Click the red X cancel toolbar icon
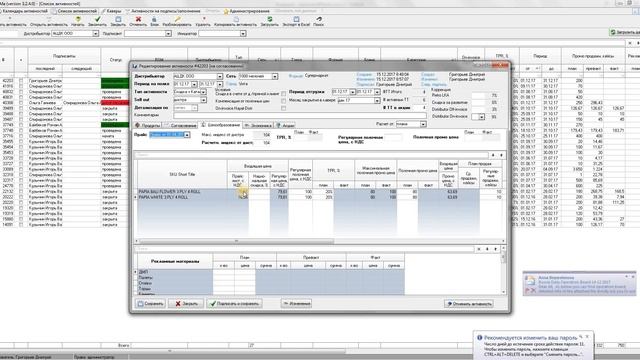 click(x=138, y=19)
